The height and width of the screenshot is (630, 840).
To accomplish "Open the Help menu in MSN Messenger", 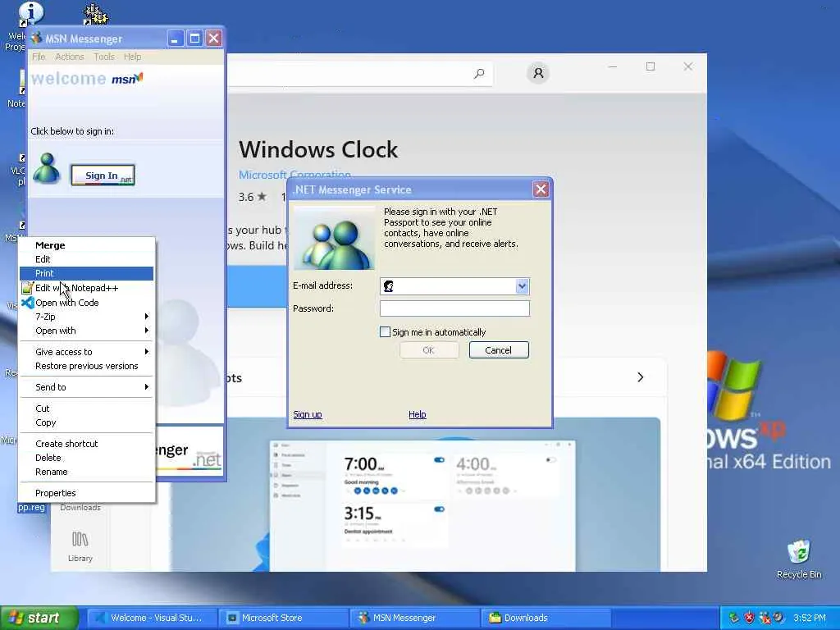I will coord(132,57).
